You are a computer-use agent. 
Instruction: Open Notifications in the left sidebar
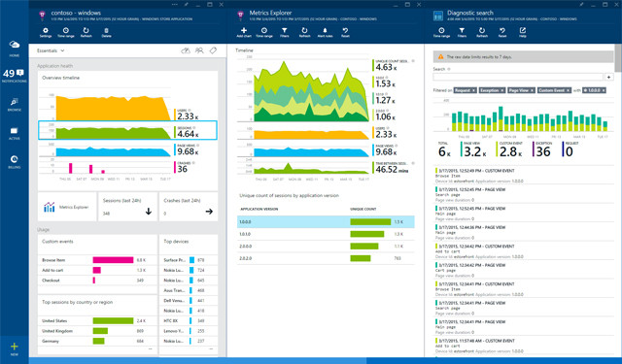(x=15, y=76)
